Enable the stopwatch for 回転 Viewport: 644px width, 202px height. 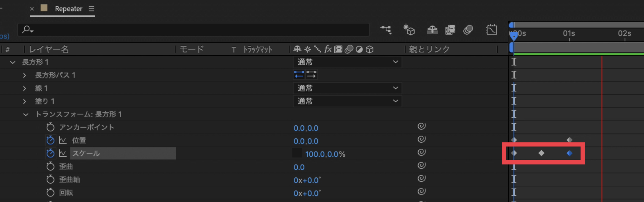pos(50,193)
